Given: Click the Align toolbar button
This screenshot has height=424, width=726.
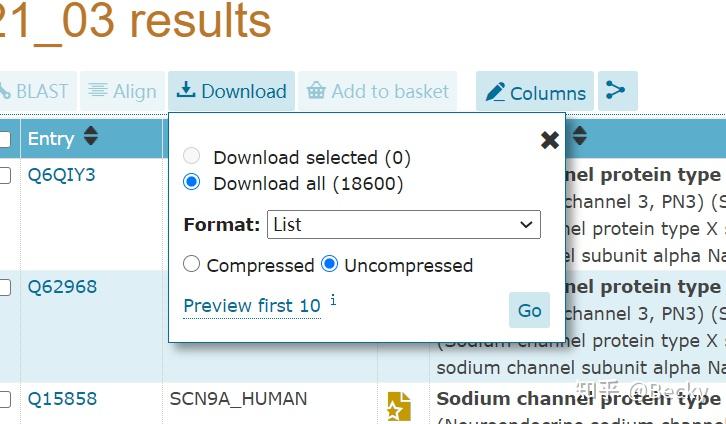Looking at the screenshot, I should (x=123, y=92).
